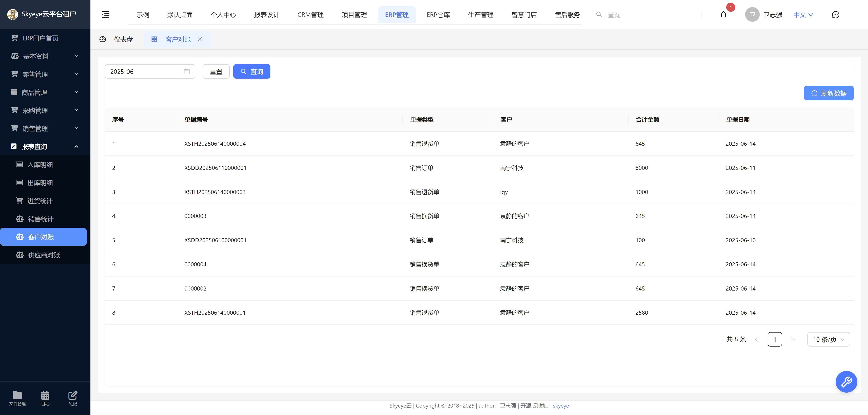Click date cell 2025-06-10
Viewport: 868px width, 415px height.
click(x=741, y=240)
